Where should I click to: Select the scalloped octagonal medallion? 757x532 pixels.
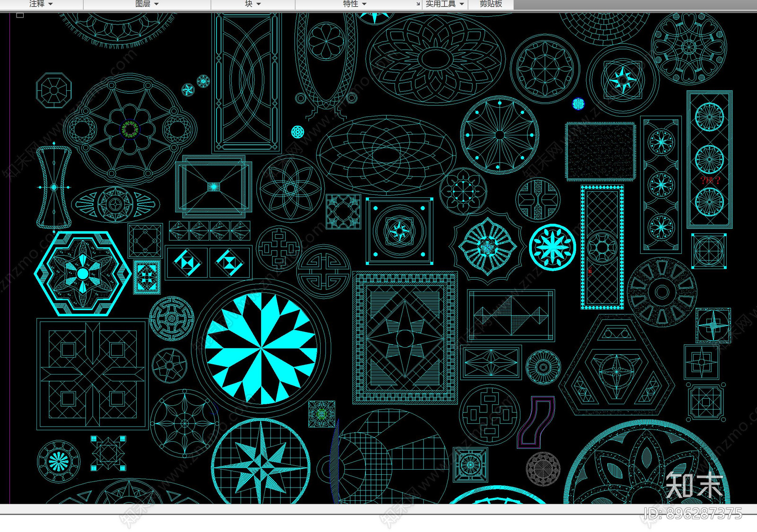(488, 246)
